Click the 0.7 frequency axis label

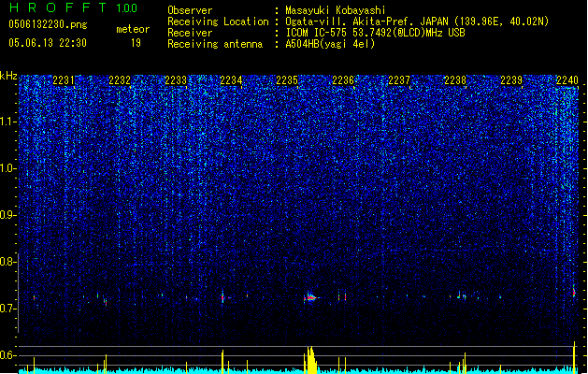pyautogui.click(x=8, y=309)
